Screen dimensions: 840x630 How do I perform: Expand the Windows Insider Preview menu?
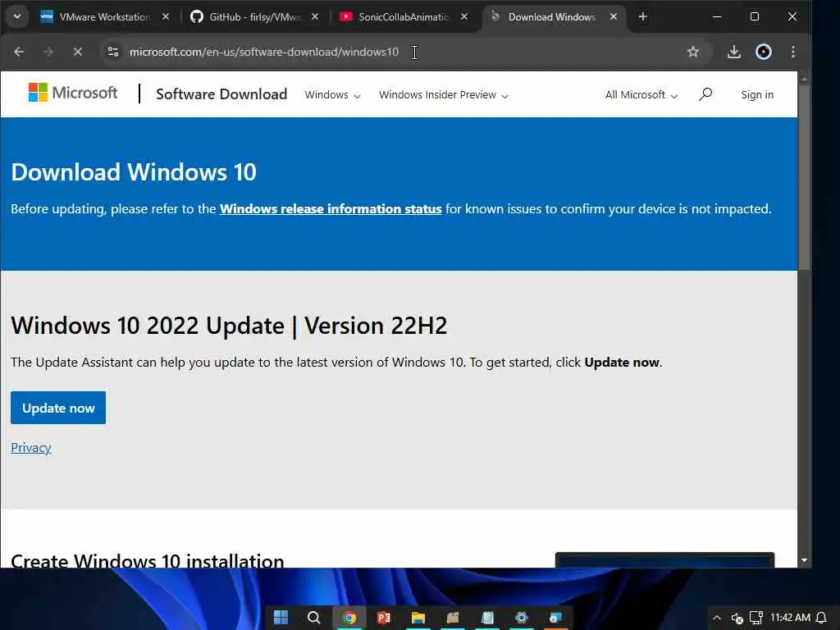(x=444, y=95)
